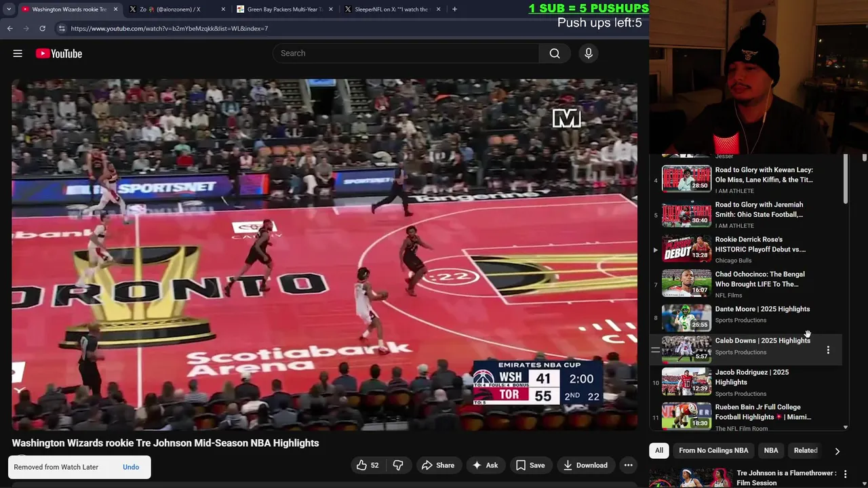Undo removal from Watch Later
The image size is (868, 488).
coord(131,467)
